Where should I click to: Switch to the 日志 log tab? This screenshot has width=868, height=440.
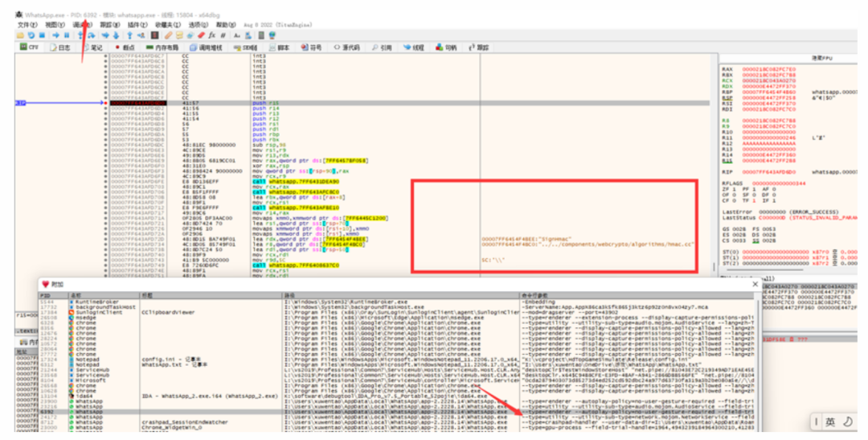coord(59,47)
